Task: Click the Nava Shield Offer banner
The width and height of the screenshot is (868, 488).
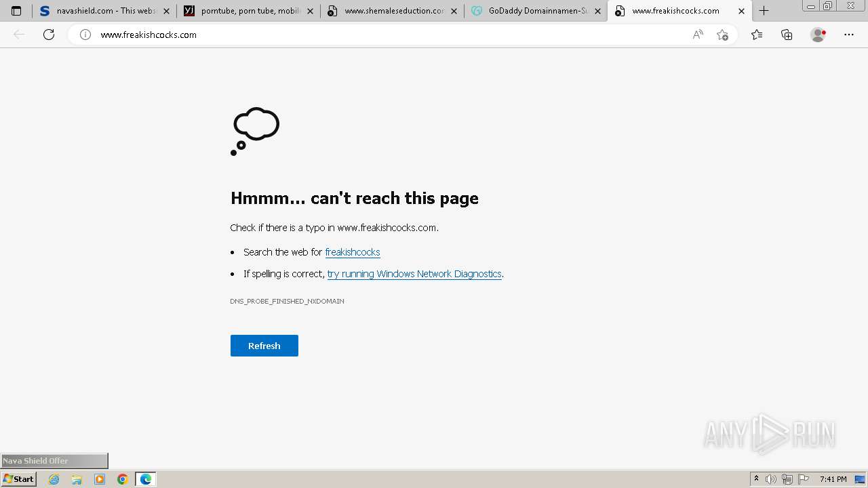Action: coord(54,461)
